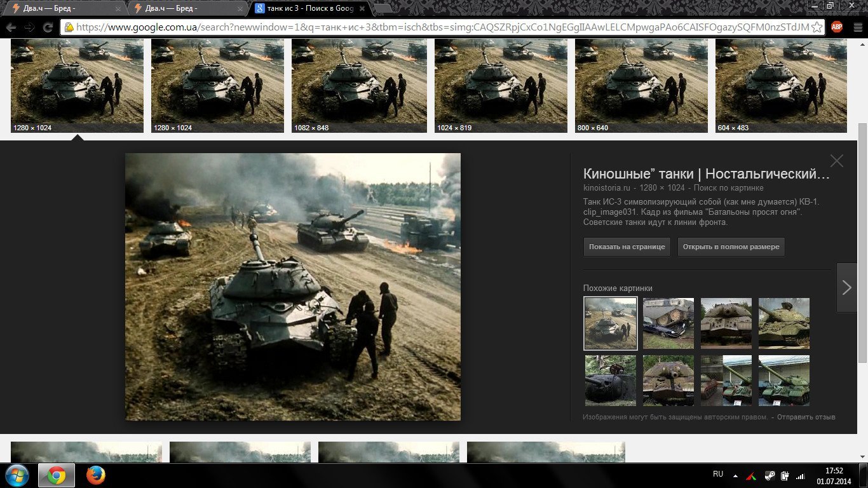Go to next image with right chevron
This screenshot has width=868, height=488.
[846, 287]
